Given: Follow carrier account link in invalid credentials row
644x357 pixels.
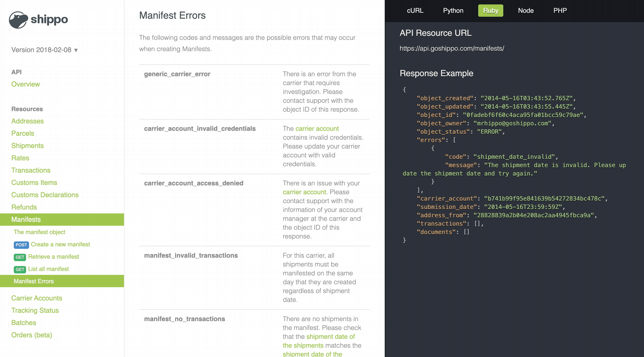Looking at the screenshot, I should tap(317, 128).
